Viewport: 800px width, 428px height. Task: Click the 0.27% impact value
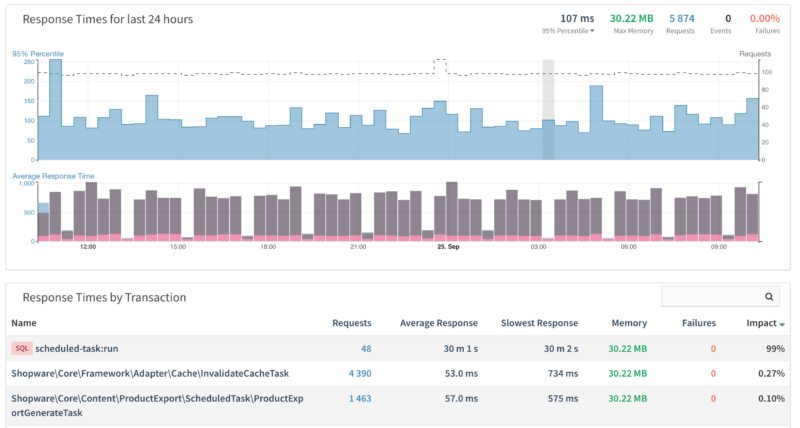771,373
